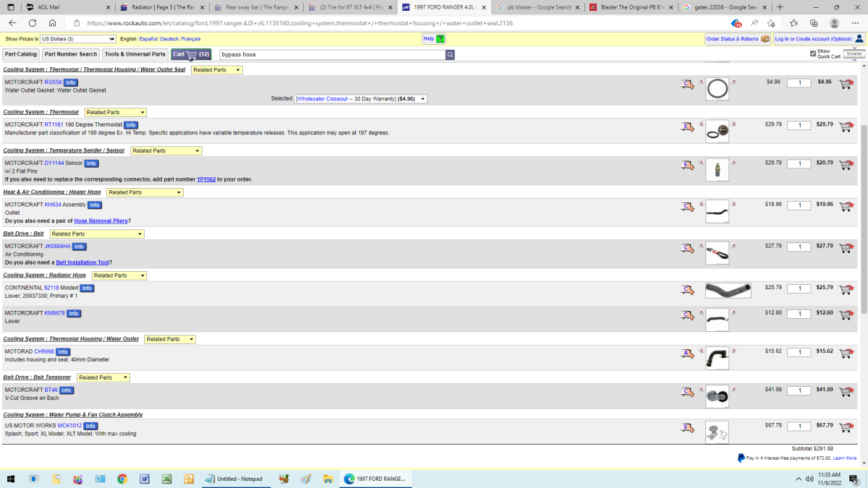Click Help question mark icon

click(x=441, y=39)
